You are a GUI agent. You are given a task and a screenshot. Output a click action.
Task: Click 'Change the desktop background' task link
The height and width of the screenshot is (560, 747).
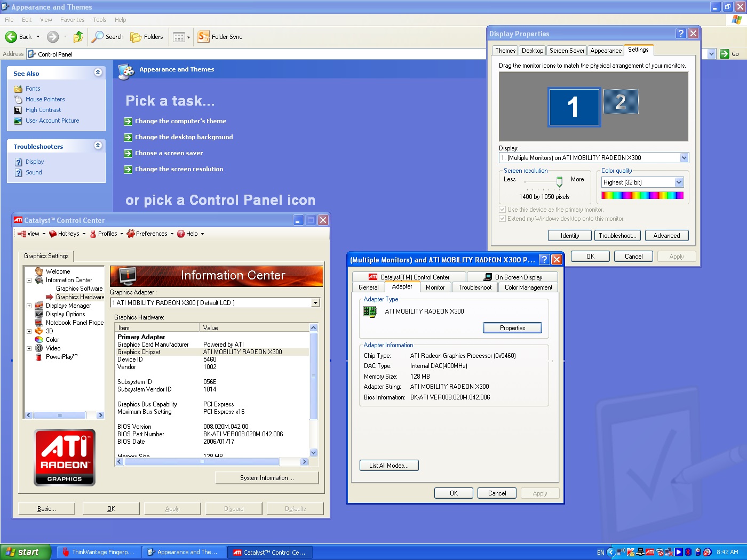184,137
